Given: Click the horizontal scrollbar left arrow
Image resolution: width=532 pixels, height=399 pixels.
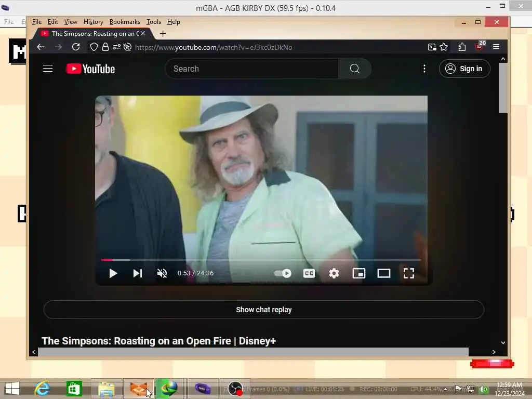Looking at the screenshot, I should click(x=34, y=352).
